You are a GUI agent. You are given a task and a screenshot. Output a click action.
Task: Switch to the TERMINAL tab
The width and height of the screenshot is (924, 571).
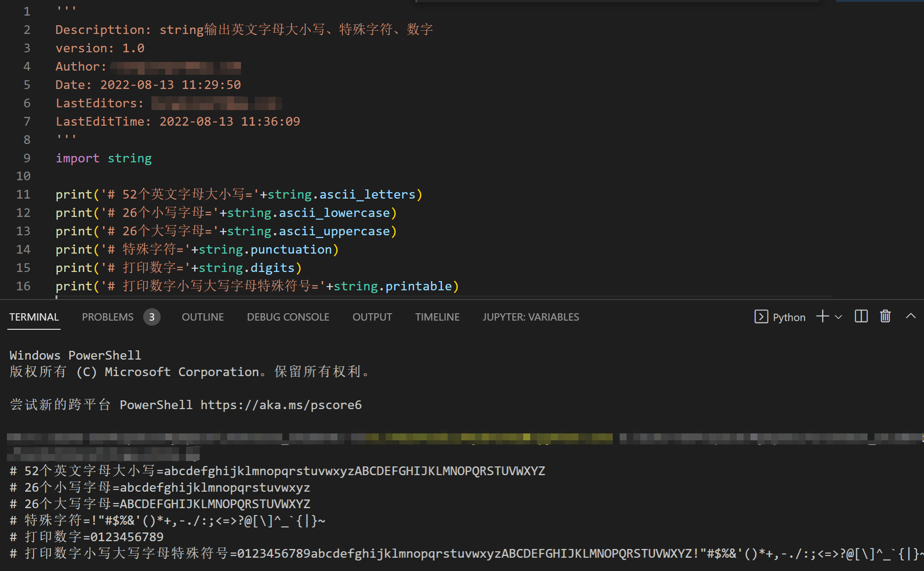coord(34,317)
